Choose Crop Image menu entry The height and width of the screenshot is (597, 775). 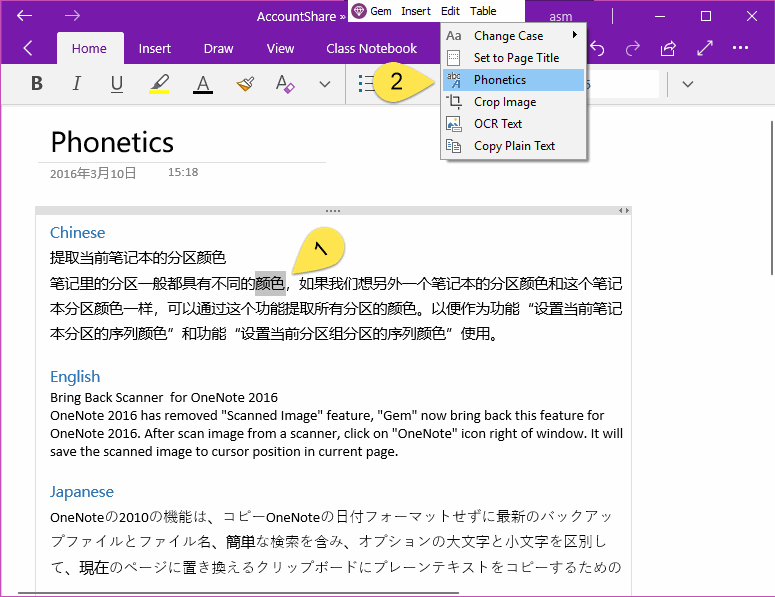click(514, 102)
